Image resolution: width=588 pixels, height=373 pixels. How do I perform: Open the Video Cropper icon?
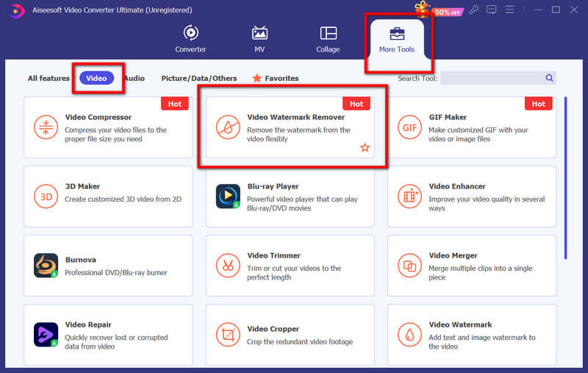pyautogui.click(x=228, y=335)
